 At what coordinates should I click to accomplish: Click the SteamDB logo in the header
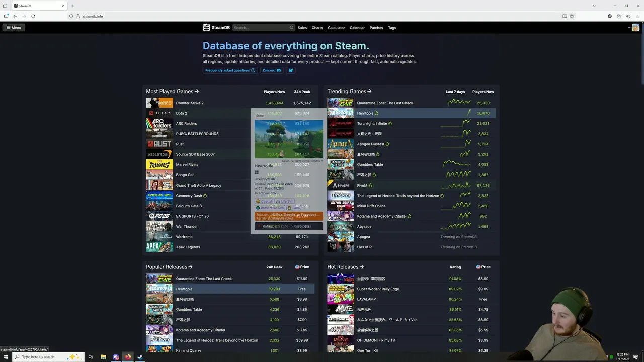tap(216, 28)
